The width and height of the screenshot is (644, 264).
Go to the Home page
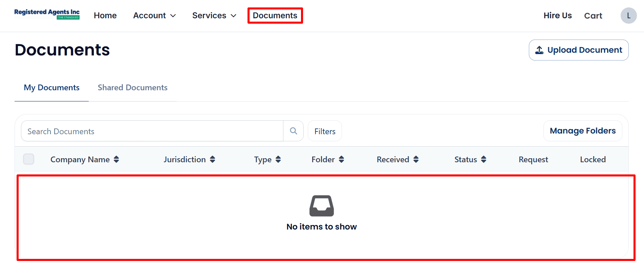click(105, 16)
